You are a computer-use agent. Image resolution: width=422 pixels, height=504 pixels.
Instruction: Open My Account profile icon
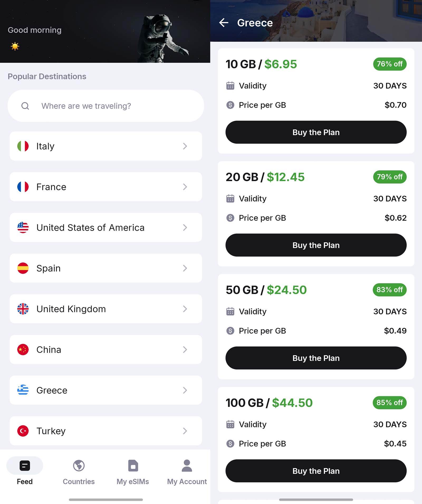pyautogui.click(x=187, y=466)
